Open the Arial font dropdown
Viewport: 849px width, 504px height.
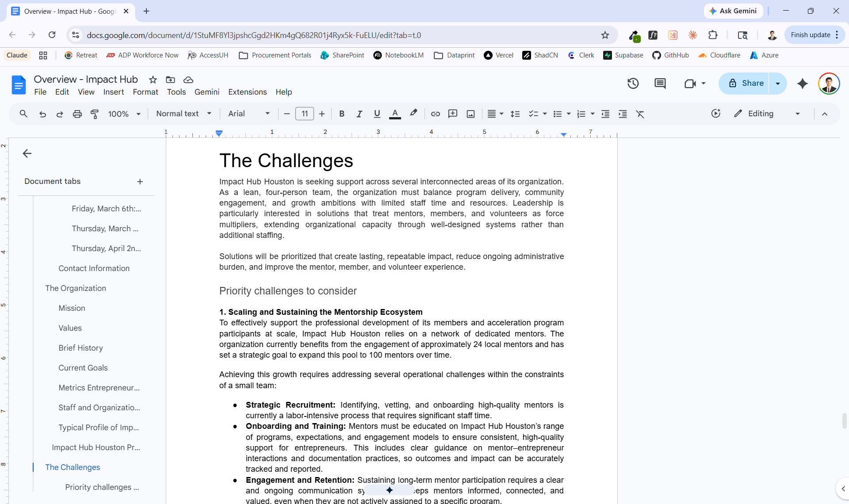pos(249,114)
